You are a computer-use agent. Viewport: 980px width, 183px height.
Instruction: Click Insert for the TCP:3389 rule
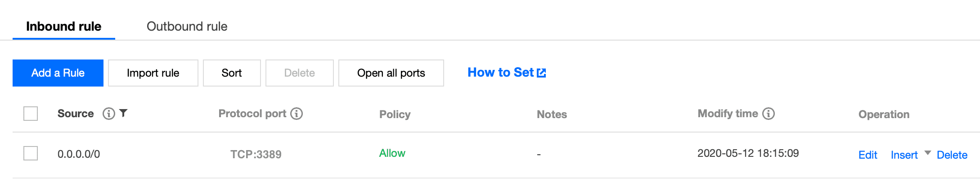[904, 155]
